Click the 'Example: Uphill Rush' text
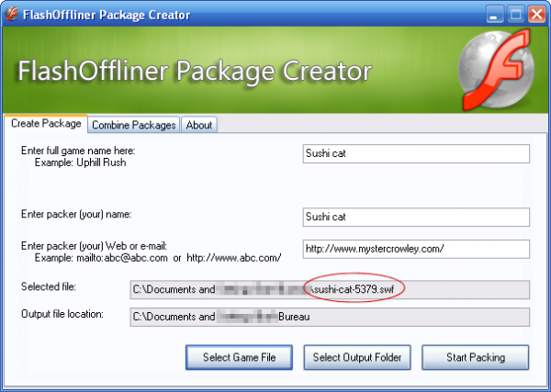Image resolution: width=551 pixels, height=392 pixels. [x=80, y=162]
